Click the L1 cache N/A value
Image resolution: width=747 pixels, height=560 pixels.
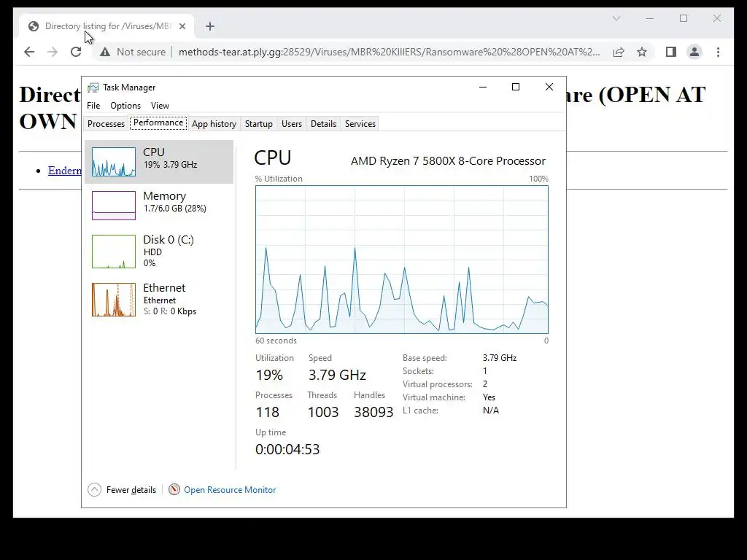pyautogui.click(x=491, y=411)
